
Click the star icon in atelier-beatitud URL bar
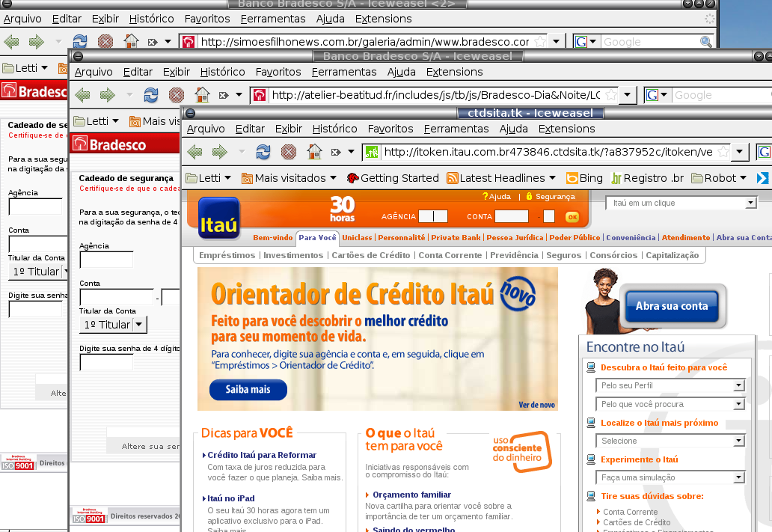tap(611, 94)
